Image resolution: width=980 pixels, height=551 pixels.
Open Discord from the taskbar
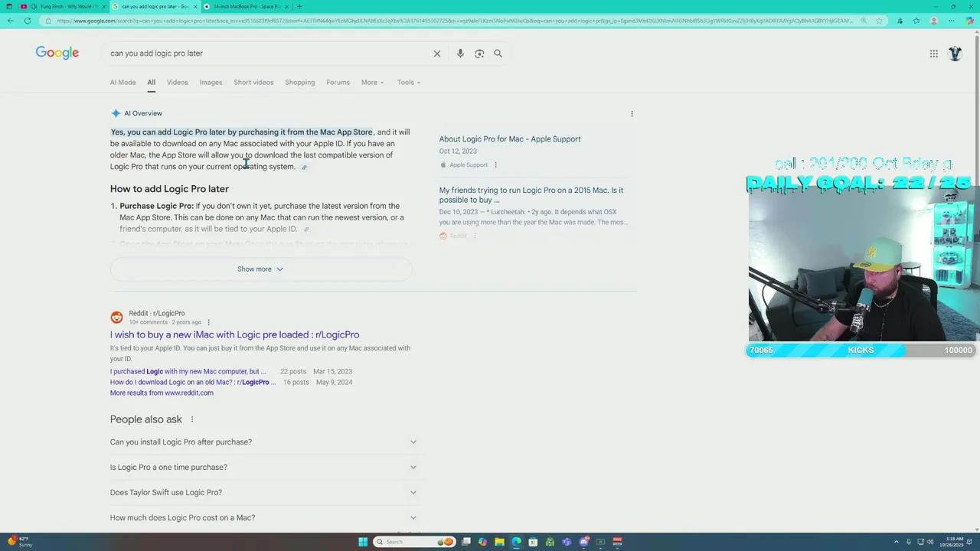[583, 542]
